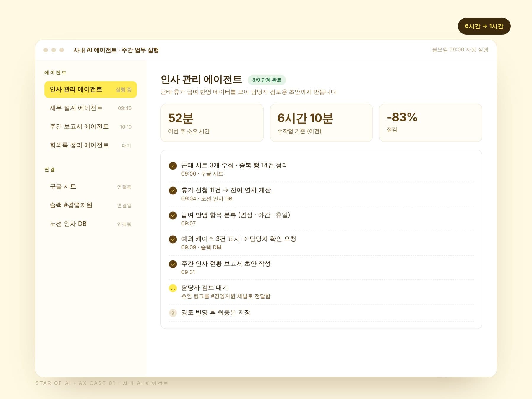Click the 에이전트 sidebar section header
This screenshot has width=532, height=399.
55,73
